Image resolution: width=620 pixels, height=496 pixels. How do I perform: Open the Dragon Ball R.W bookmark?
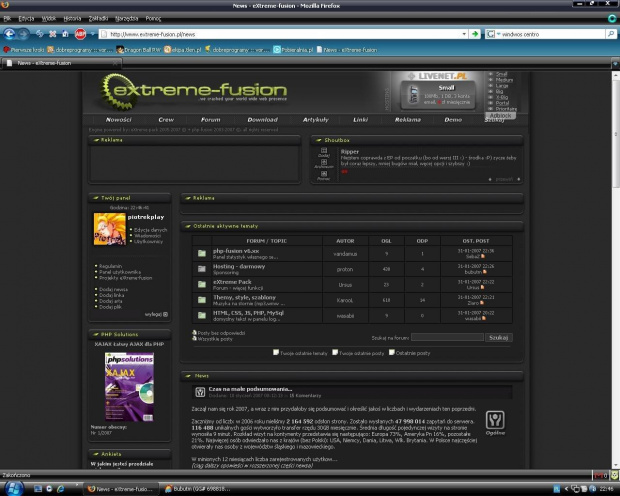click(139, 50)
